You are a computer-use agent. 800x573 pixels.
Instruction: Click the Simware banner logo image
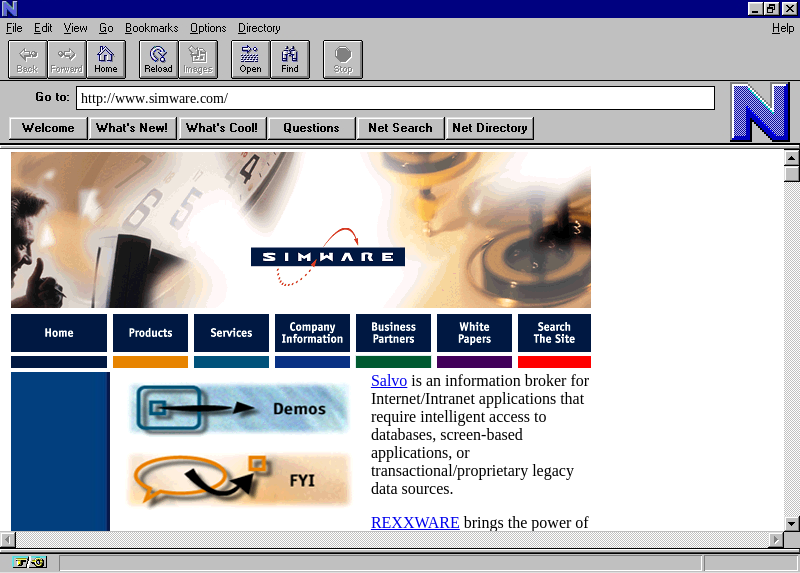coord(301,230)
